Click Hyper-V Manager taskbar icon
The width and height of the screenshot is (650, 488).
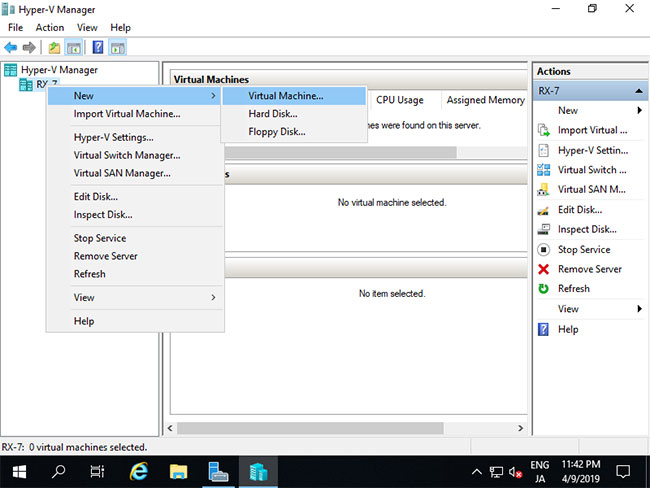[258, 472]
